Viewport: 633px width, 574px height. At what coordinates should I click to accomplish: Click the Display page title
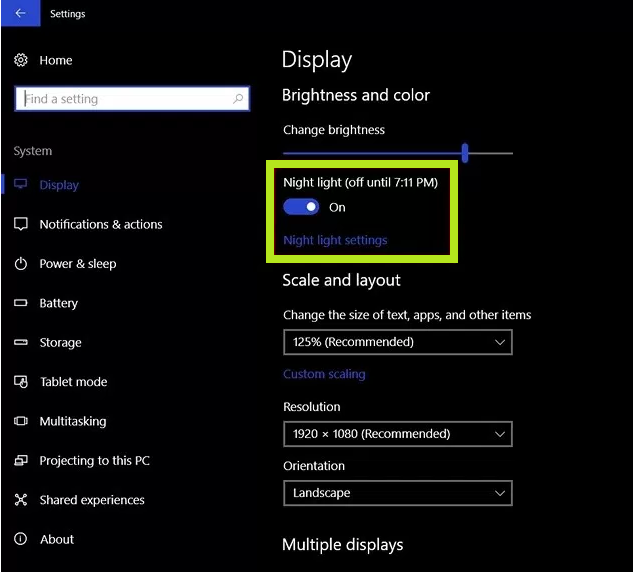[x=317, y=60]
